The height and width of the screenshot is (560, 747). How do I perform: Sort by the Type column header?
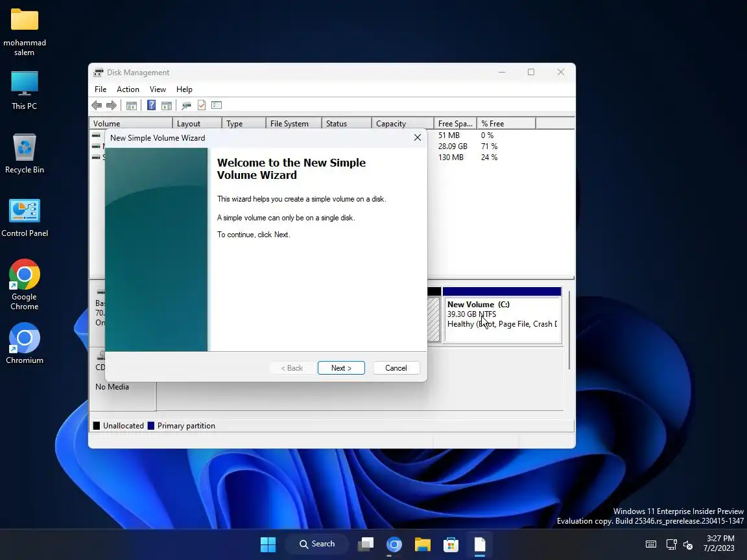pos(243,123)
